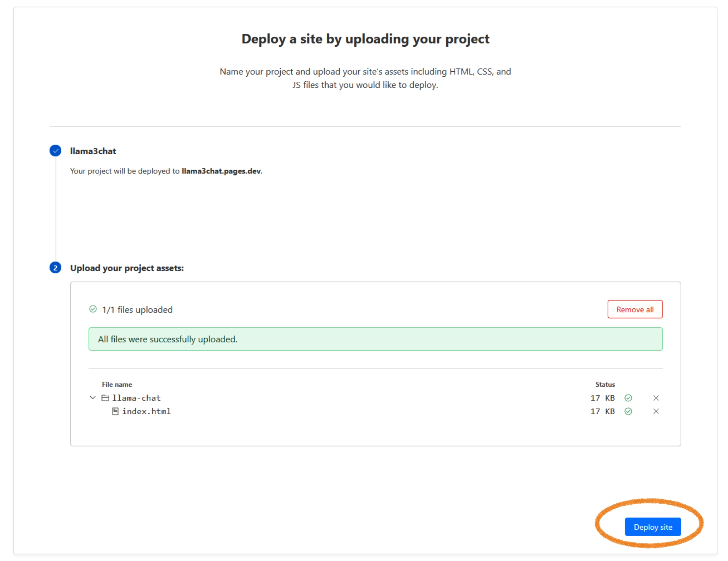Click the llama3chat project name heading

pyautogui.click(x=93, y=151)
